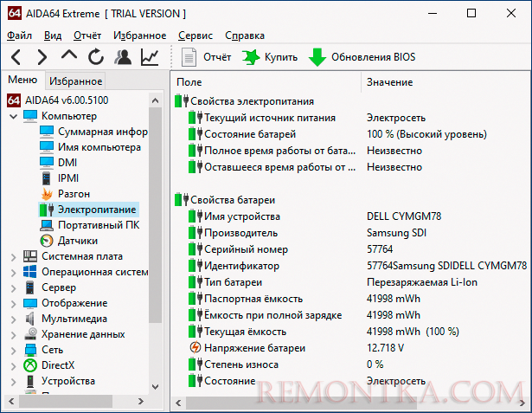
Task: Expand the Системная плата node
Action: (13, 256)
